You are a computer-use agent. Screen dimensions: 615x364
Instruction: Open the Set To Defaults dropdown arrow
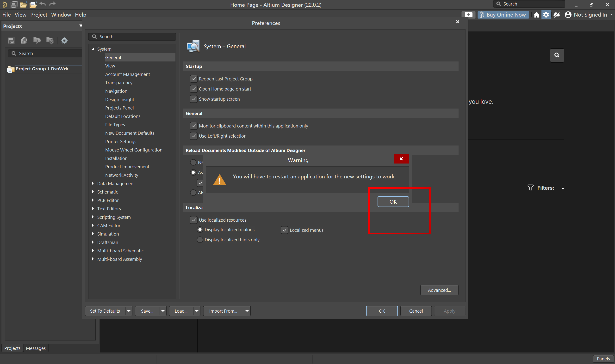point(129,311)
